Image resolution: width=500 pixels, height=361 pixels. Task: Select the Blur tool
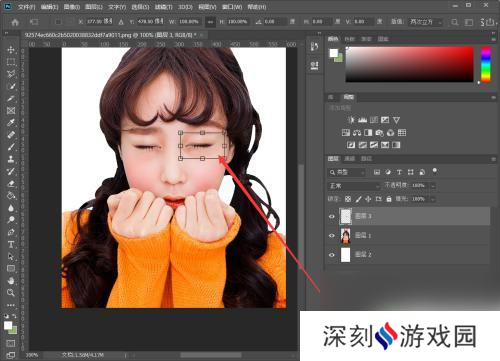coord(11,208)
